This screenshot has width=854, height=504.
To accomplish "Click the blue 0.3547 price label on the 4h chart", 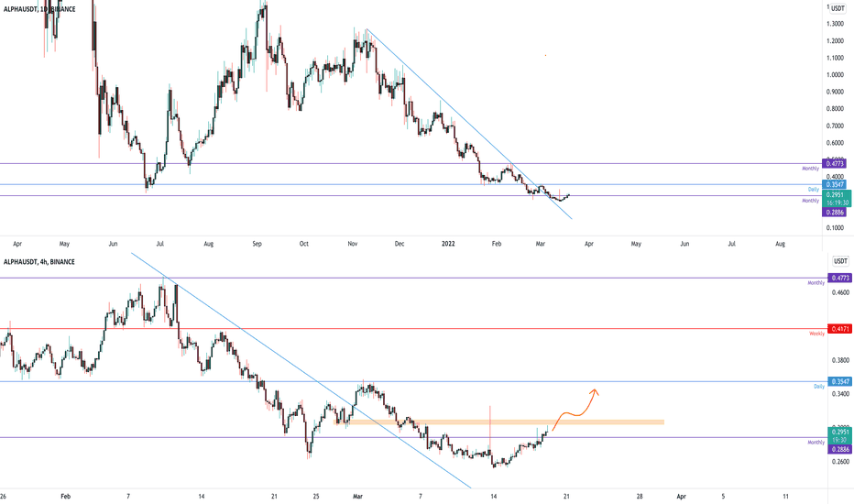I will [839, 381].
